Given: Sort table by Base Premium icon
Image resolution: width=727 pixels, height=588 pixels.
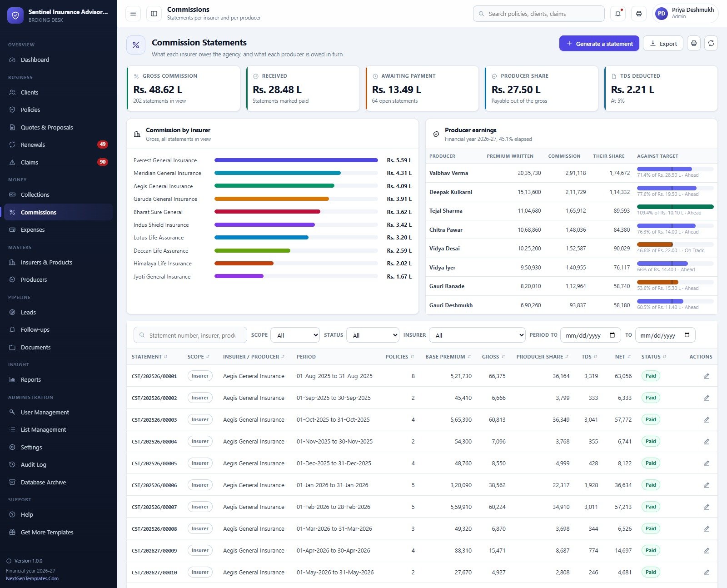Looking at the screenshot, I should point(469,357).
